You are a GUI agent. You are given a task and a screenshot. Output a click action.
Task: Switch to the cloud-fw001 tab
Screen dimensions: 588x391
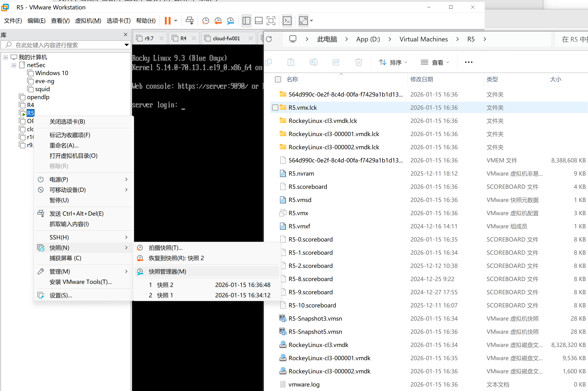click(226, 38)
